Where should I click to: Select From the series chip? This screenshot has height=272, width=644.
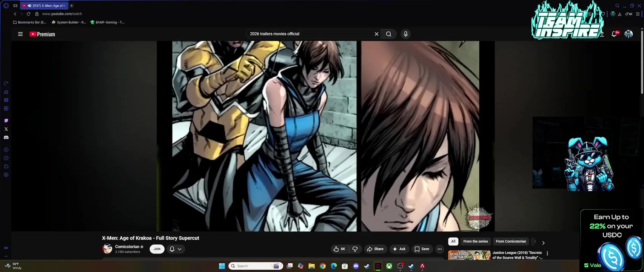click(x=476, y=241)
